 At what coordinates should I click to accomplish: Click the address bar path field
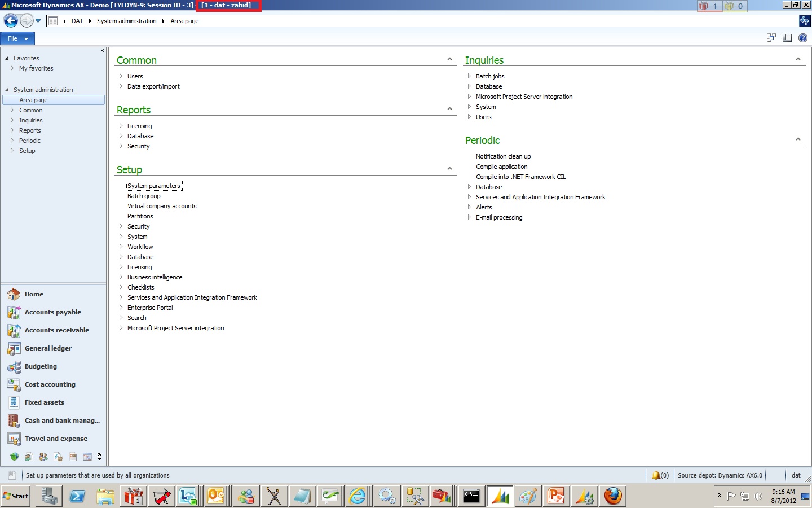click(x=422, y=21)
